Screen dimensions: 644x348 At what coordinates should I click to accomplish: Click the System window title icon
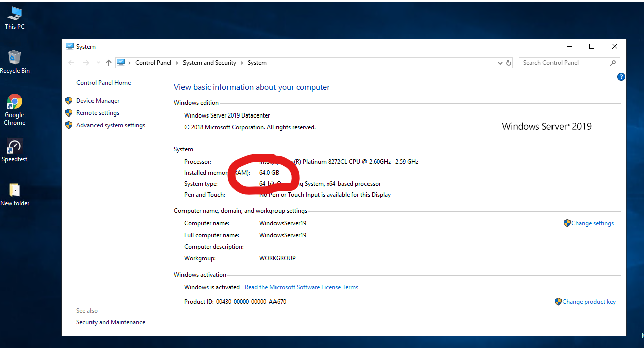point(70,46)
